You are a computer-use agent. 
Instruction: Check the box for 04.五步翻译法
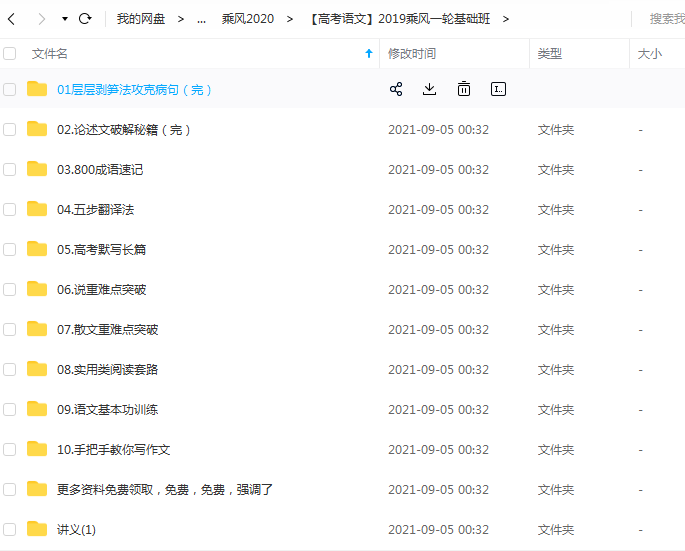coord(10,209)
